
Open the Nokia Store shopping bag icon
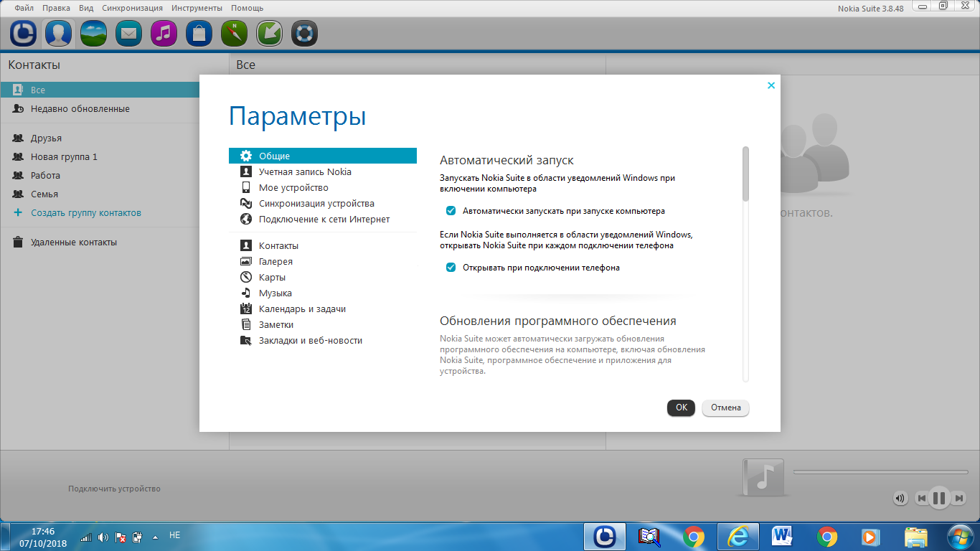[x=199, y=33]
